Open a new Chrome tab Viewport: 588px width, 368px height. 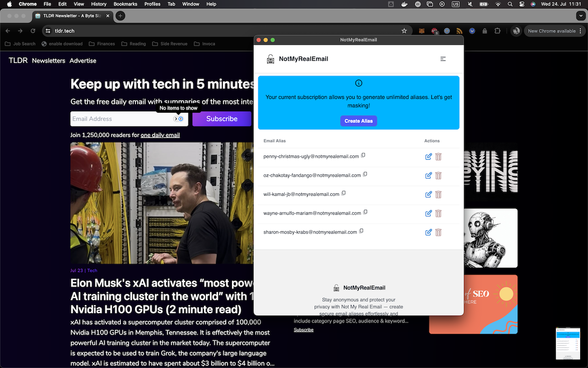(x=120, y=16)
